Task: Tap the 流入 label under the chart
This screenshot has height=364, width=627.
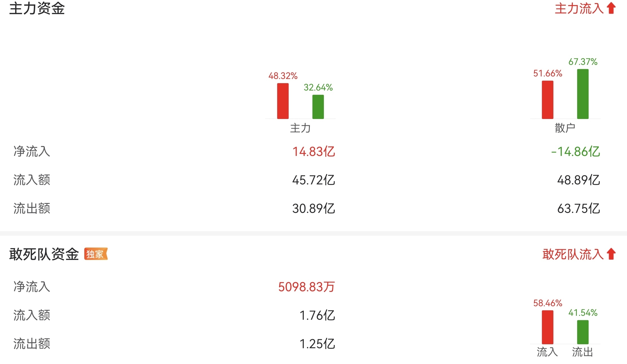Action: pos(547,352)
